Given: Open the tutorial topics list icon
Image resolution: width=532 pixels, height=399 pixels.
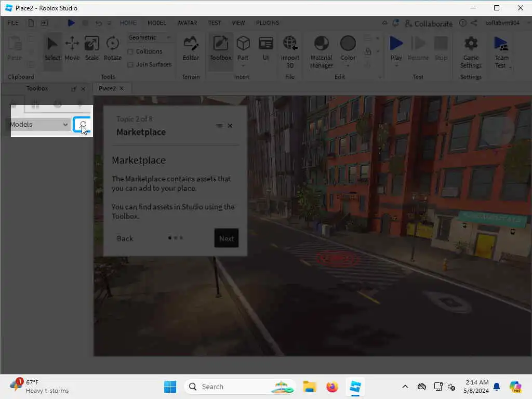Looking at the screenshot, I should [220, 126].
